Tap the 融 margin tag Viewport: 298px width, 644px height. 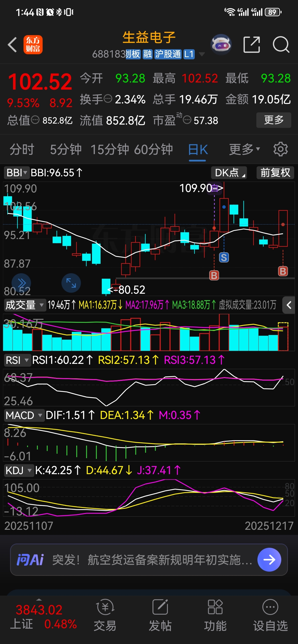tap(147, 54)
